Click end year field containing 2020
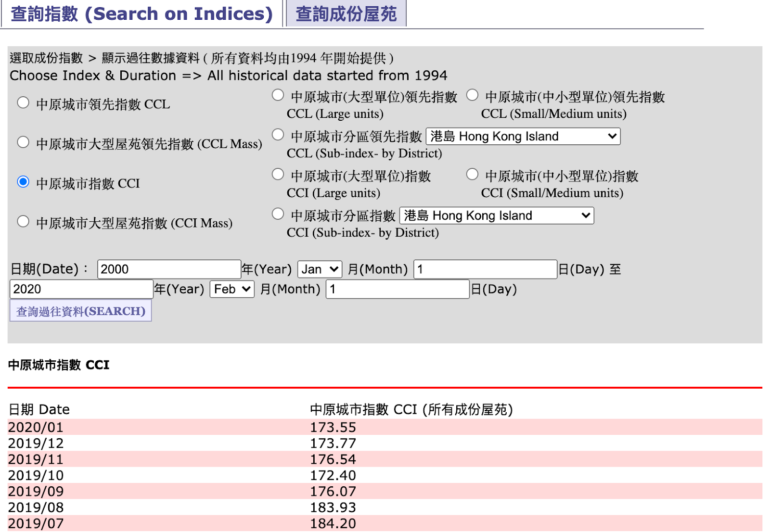 (81, 289)
